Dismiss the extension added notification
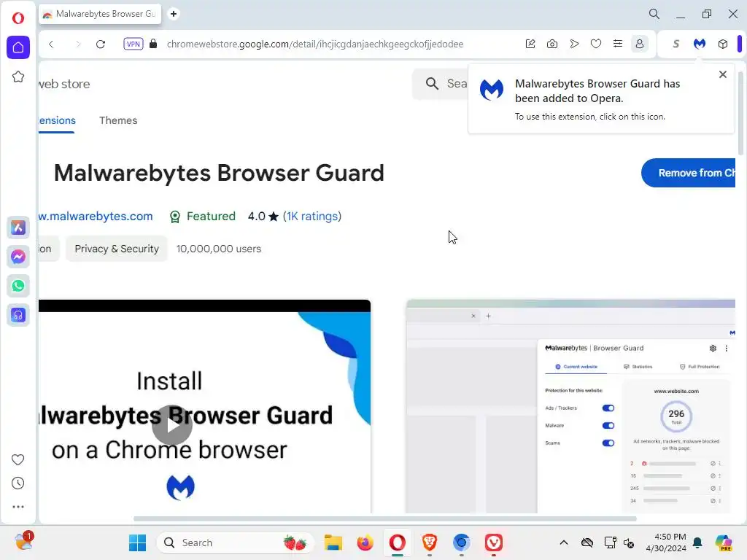The height and width of the screenshot is (560, 747). click(723, 74)
